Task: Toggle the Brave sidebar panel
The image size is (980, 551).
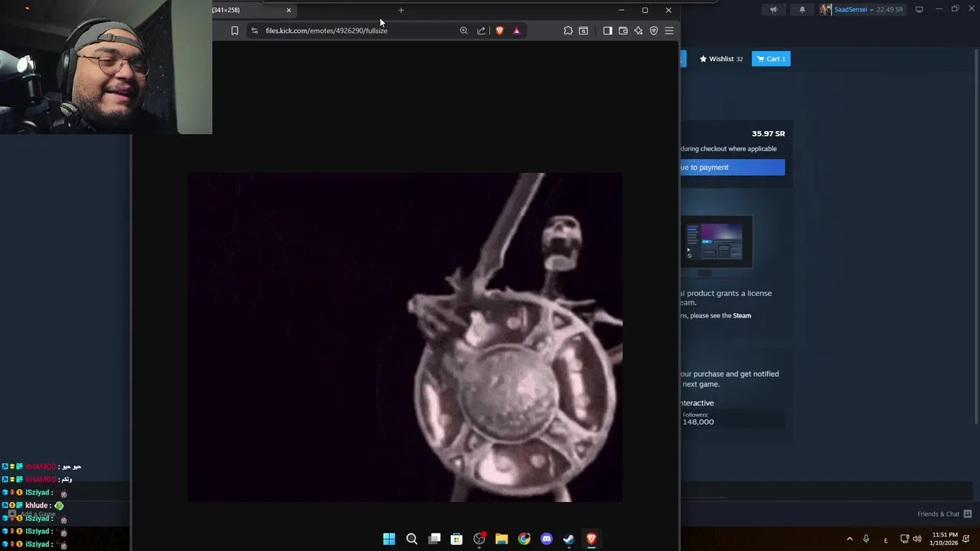Action: coord(607,31)
